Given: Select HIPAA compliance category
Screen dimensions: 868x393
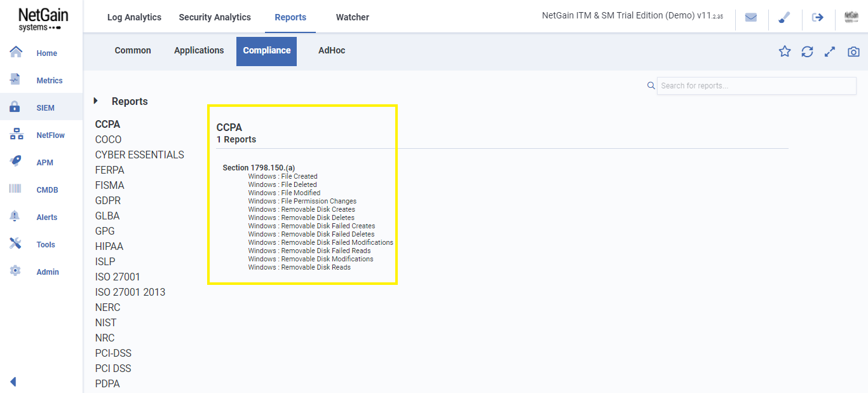Looking at the screenshot, I should pyautogui.click(x=109, y=246).
